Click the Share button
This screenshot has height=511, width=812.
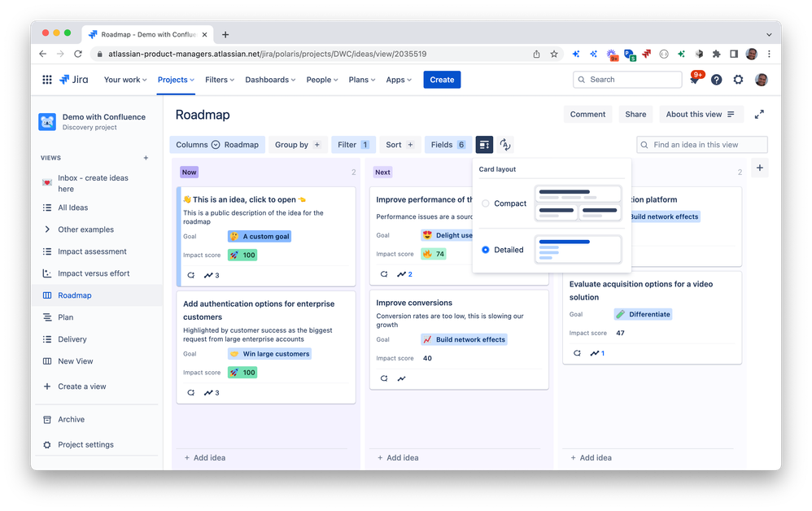635,114
